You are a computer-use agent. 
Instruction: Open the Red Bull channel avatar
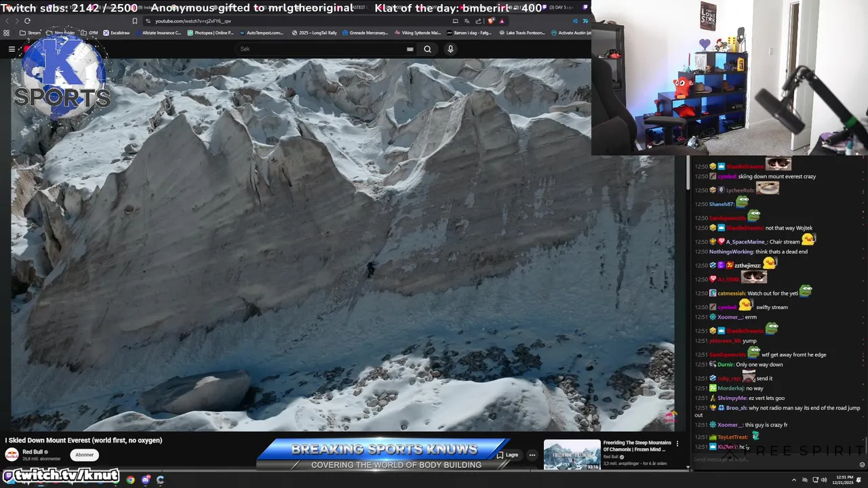coord(12,455)
